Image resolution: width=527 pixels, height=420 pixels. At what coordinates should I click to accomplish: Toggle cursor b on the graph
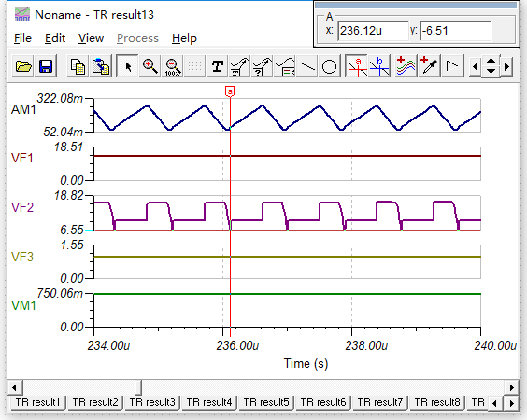pyautogui.click(x=379, y=66)
